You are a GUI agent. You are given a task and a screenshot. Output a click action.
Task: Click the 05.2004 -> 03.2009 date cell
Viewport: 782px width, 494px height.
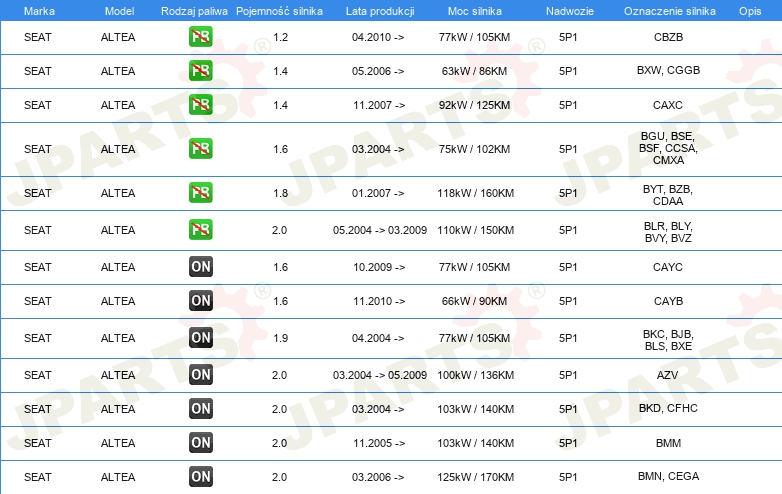click(x=380, y=230)
